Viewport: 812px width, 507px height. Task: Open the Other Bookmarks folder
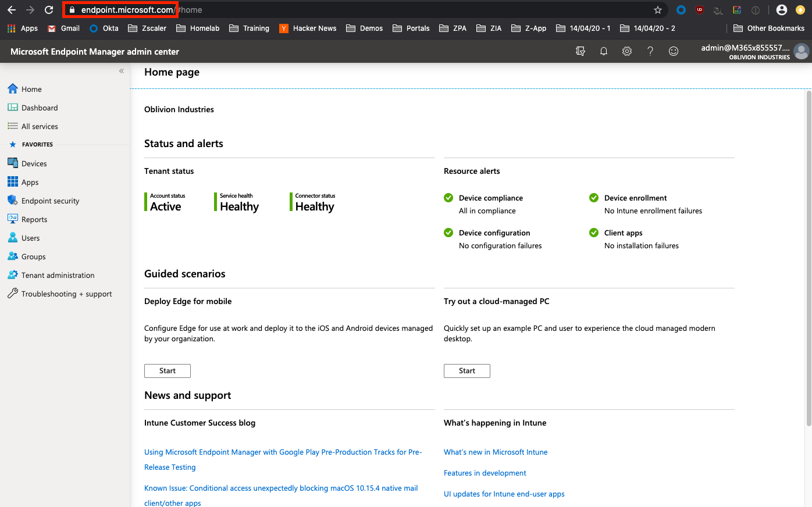tap(769, 28)
